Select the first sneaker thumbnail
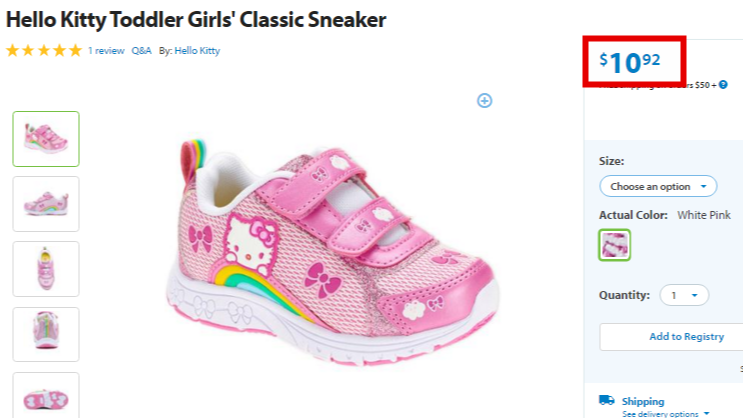 coord(46,139)
